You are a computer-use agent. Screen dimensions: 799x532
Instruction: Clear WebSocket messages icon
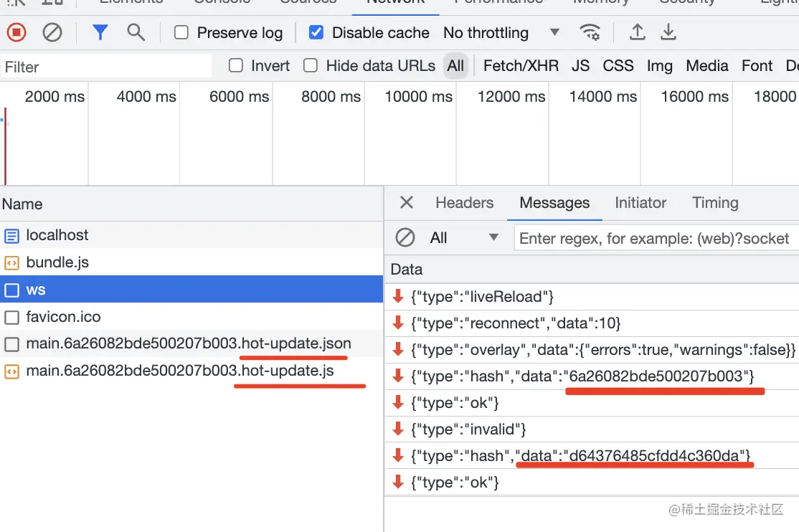[405, 237]
